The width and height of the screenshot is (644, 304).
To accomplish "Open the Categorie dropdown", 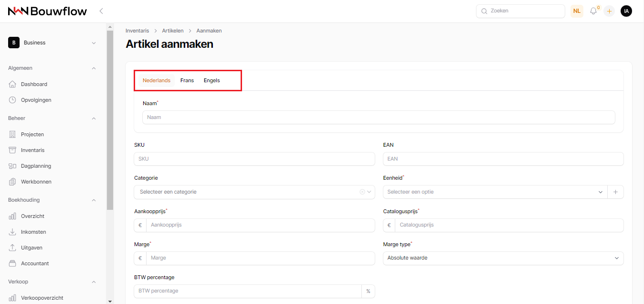I will 248,192.
